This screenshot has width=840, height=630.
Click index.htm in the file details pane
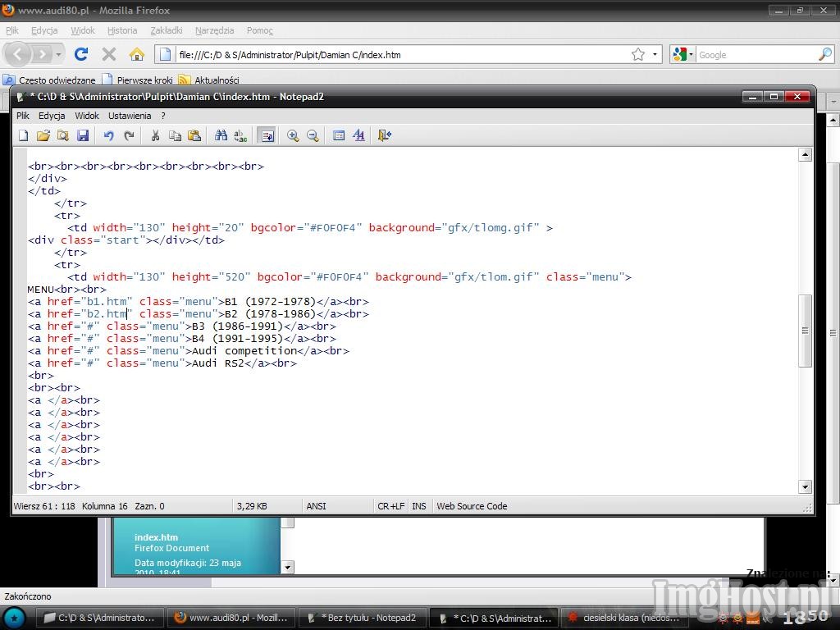coord(156,537)
